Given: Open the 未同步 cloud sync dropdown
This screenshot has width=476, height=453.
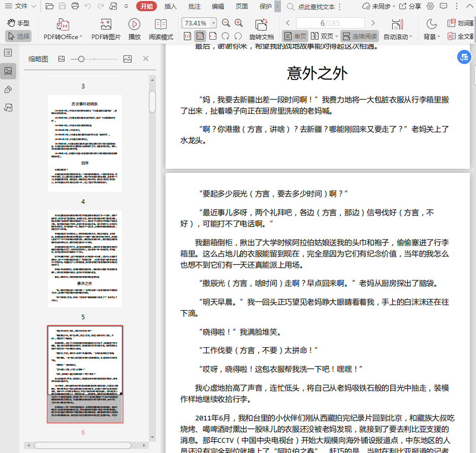Looking at the screenshot, I should tap(378, 7).
